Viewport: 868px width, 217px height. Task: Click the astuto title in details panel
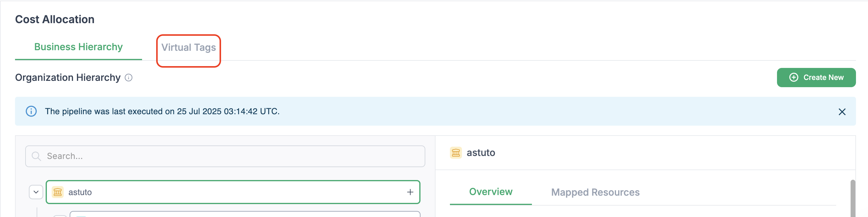[x=481, y=153]
